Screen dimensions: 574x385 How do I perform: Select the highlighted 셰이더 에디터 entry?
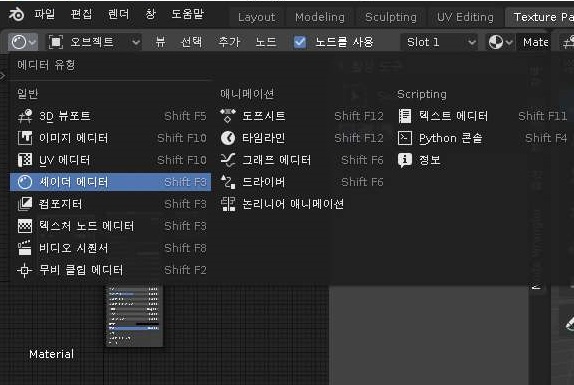point(111,182)
